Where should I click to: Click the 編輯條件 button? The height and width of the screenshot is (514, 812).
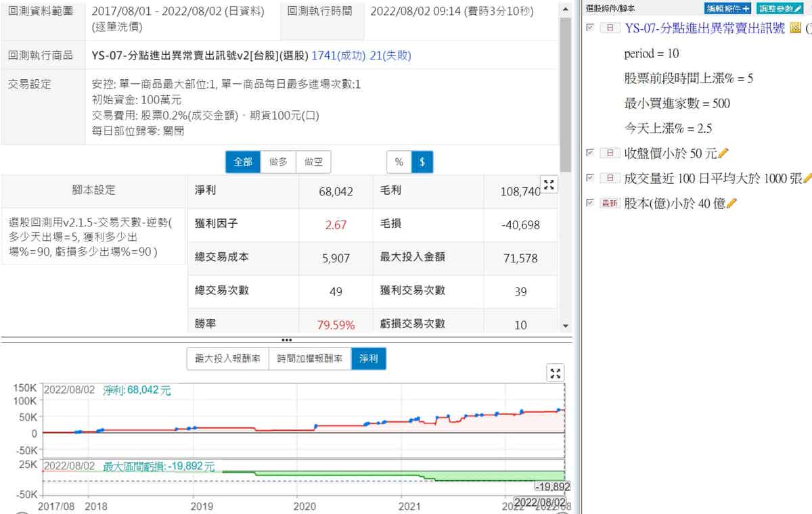pos(727,8)
